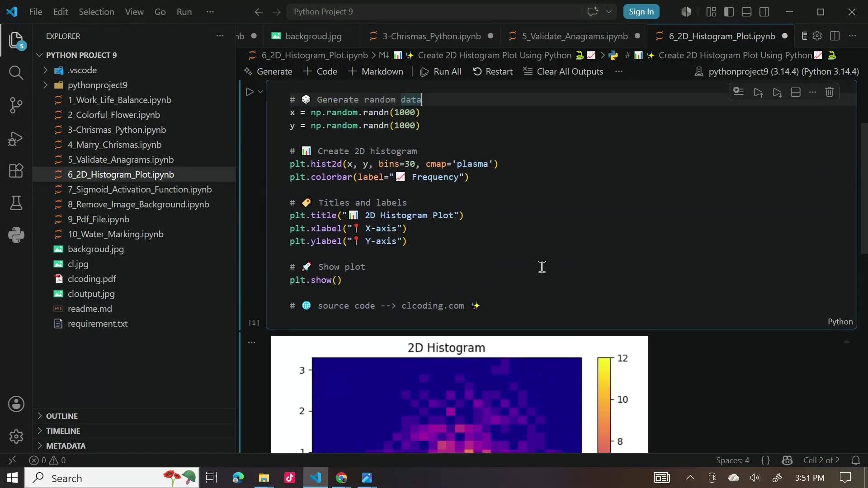
Task: Click the Python Project 9 command search box
Action: [x=434, y=12]
